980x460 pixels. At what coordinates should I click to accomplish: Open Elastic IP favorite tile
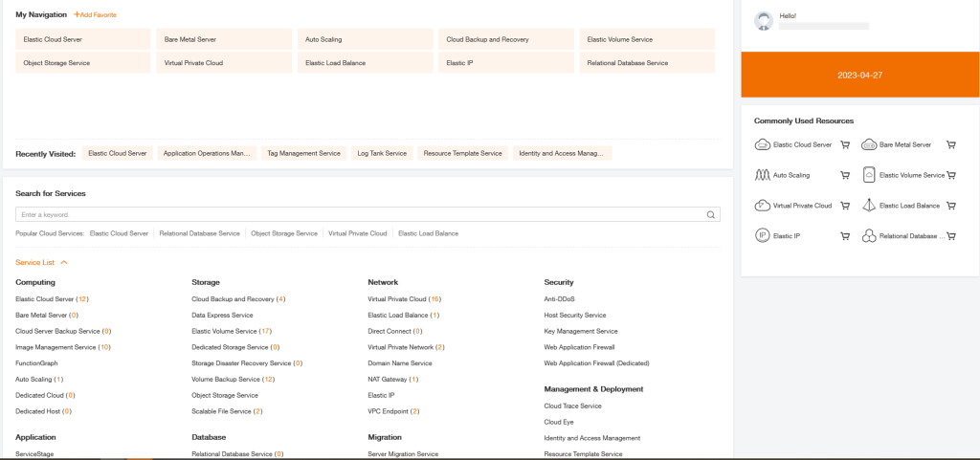coord(506,63)
